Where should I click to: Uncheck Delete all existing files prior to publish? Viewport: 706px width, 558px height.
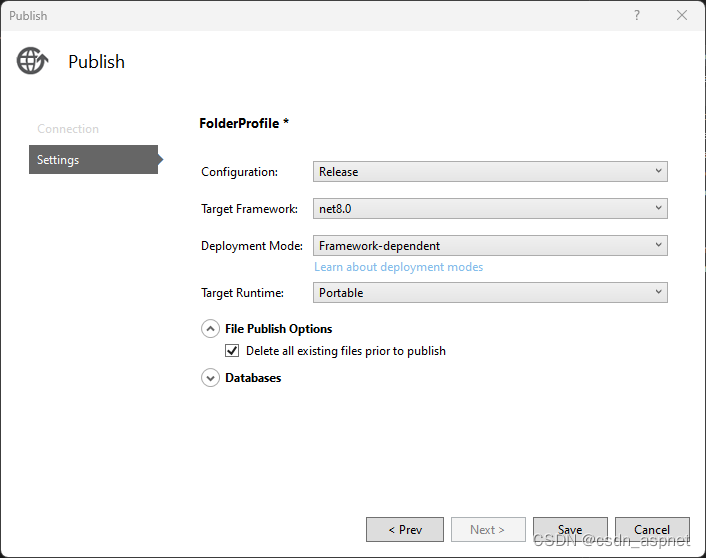pyautogui.click(x=232, y=351)
